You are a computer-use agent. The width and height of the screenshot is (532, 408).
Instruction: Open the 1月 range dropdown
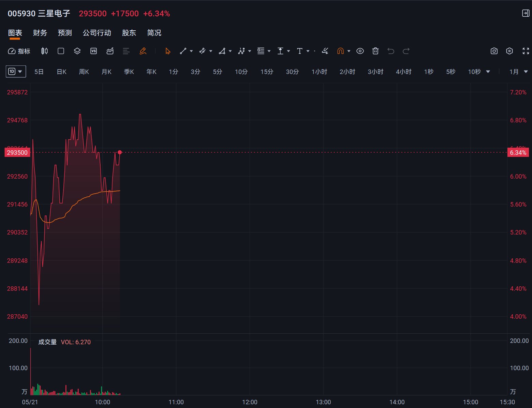[518, 72]
